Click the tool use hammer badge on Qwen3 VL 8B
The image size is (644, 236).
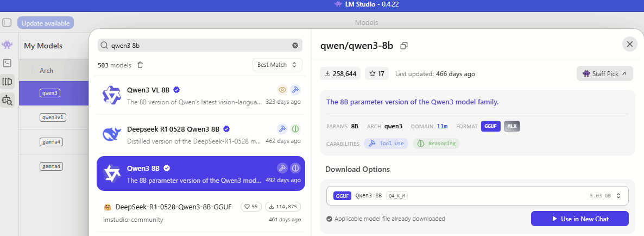point(295,90)
